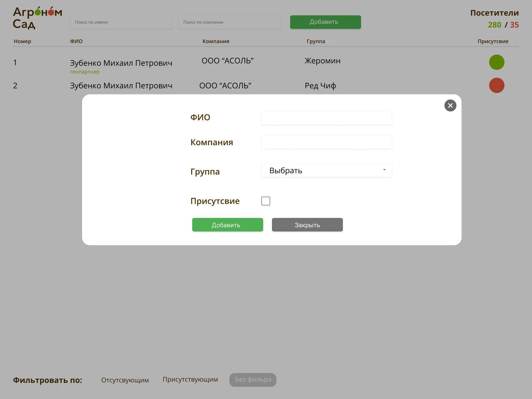Screen dimensions: 532x399
Task: Toggle the red presence circle for visitor 2
Action: [x=496, y=85]
